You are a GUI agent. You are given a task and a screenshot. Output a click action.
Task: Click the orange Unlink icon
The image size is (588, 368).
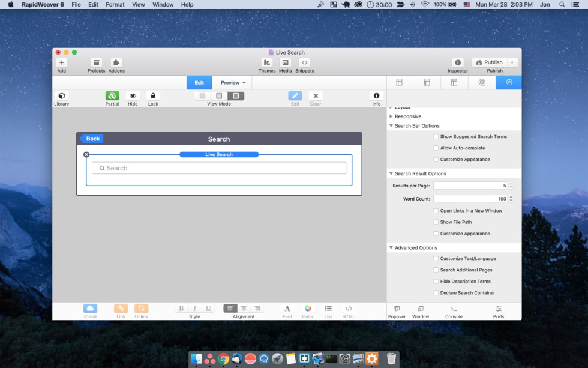(142, 309)
